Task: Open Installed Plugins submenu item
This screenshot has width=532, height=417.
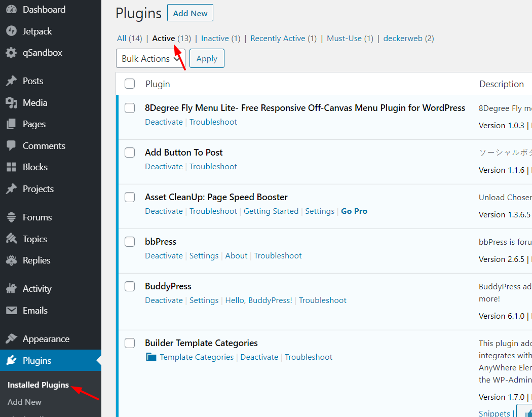Action: (x=38, y=385)
